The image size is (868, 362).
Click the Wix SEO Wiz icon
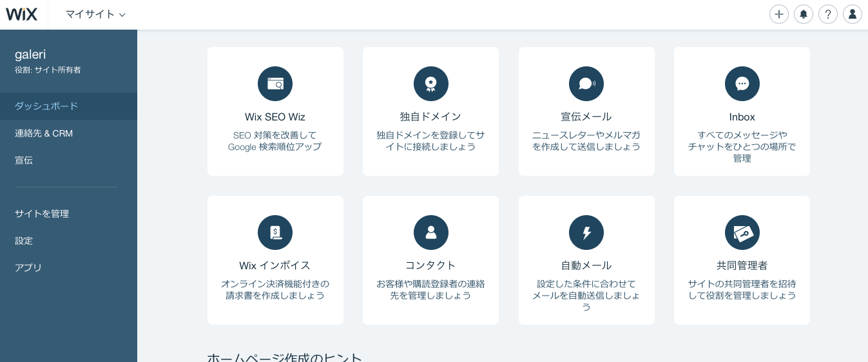(275, 84)
